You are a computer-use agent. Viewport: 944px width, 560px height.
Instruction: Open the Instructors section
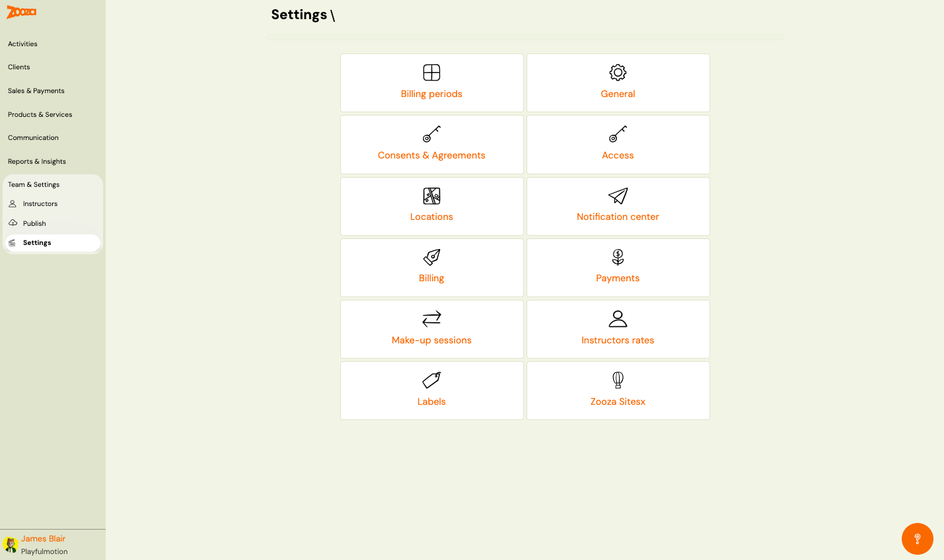40,203
